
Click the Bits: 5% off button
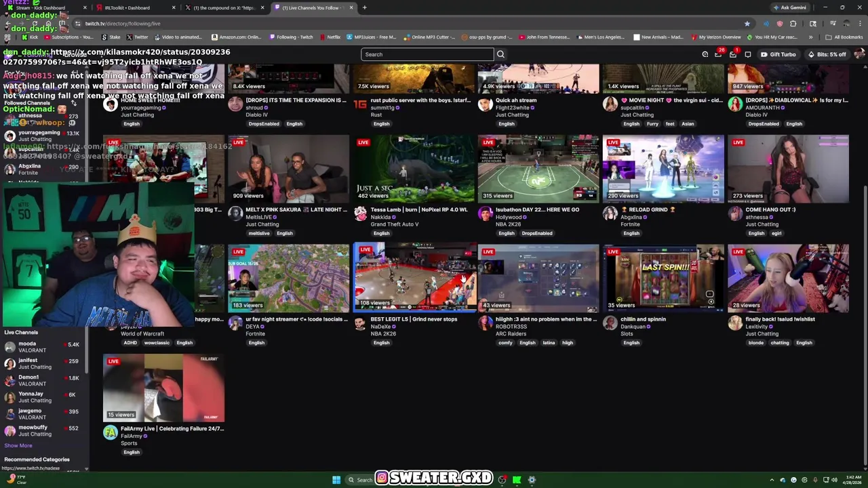coord(827,54)
